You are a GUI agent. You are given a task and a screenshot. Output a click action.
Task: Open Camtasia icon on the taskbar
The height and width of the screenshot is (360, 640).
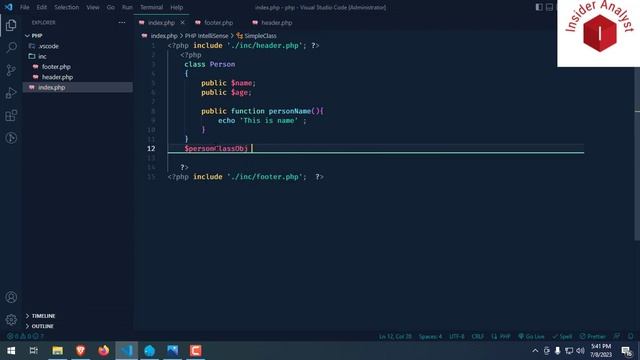(x=196, y=351)
